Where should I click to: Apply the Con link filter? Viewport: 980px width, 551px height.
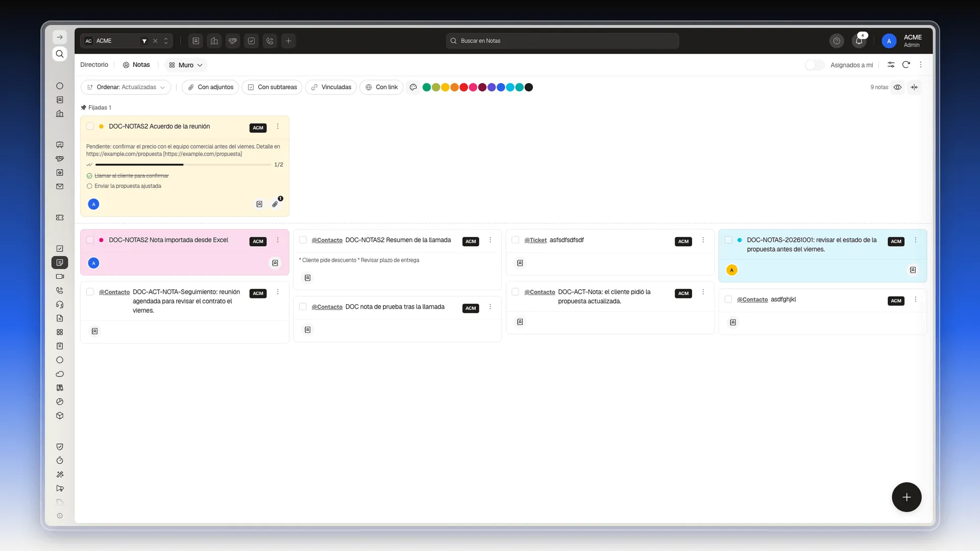point(381,87)
